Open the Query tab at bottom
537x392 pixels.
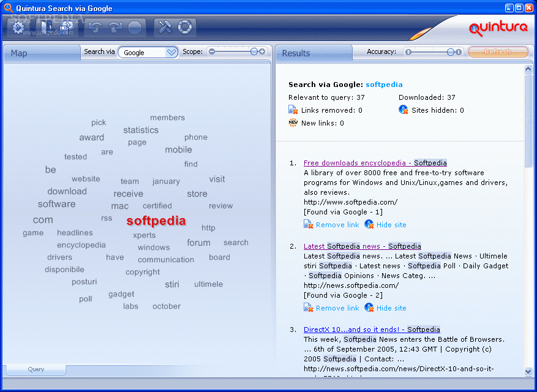36,369
